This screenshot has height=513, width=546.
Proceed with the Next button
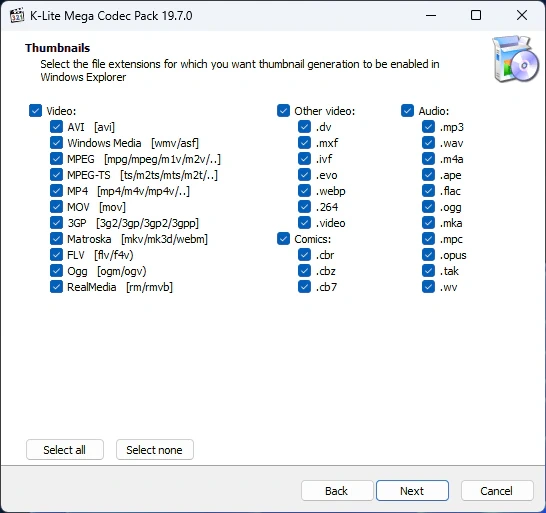[x=412, y=491]
